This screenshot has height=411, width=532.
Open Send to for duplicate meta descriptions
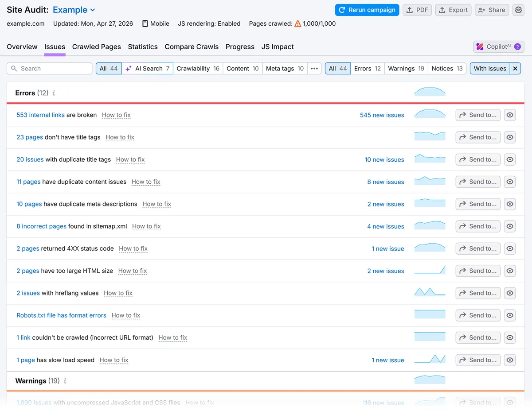click(x=478, y=204)
